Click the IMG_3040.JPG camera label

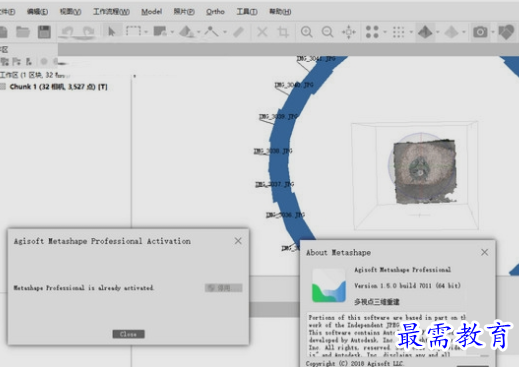[x=294, y=85]
